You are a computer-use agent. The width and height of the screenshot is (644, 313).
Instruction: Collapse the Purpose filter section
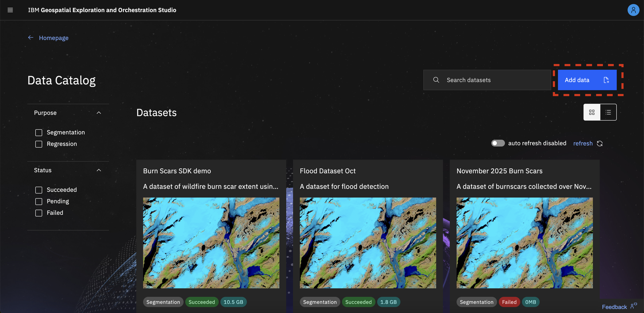tap(99, 113)
